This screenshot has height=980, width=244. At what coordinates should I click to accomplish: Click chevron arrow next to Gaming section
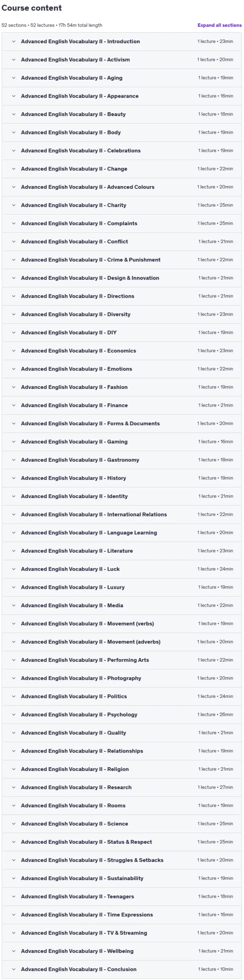(x=14, y=441)
